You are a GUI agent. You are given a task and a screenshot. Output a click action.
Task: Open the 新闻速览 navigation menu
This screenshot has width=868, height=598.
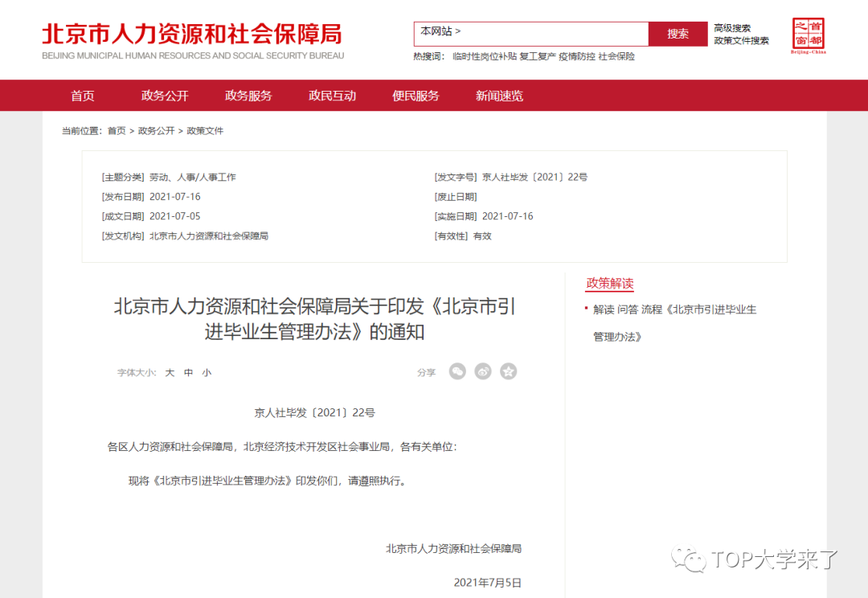(499, 96)
